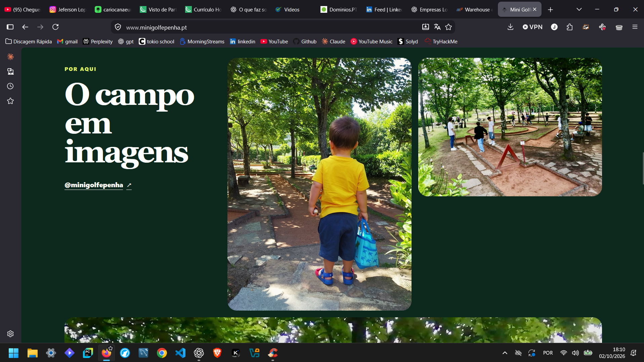Open Discagem Rápida bookmarks folder
644x362 pixels.
(29, 41)
